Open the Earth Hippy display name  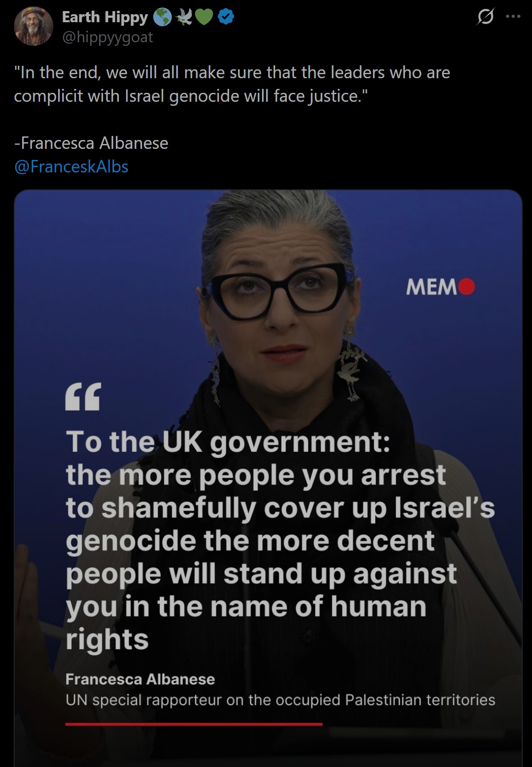(105, 17)
